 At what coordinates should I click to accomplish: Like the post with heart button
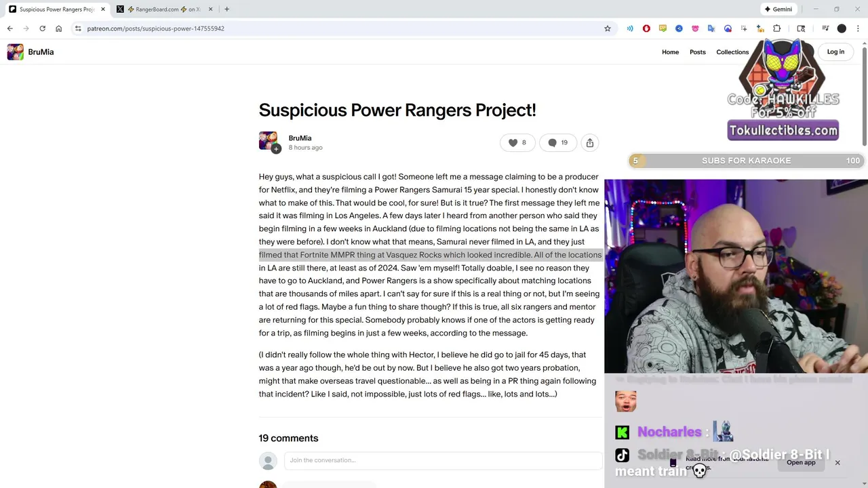point(517,142)
